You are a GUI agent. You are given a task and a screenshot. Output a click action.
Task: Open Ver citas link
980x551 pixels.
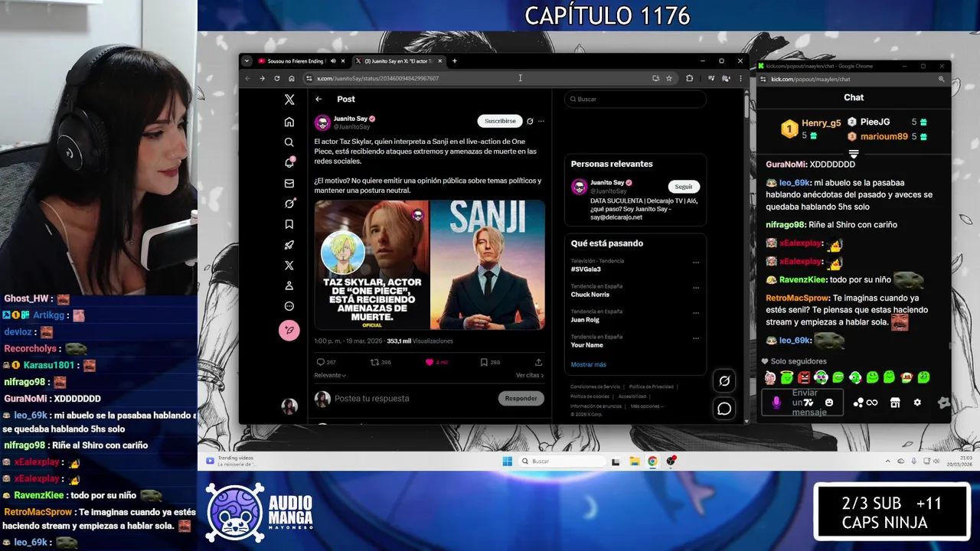point(530,375)
